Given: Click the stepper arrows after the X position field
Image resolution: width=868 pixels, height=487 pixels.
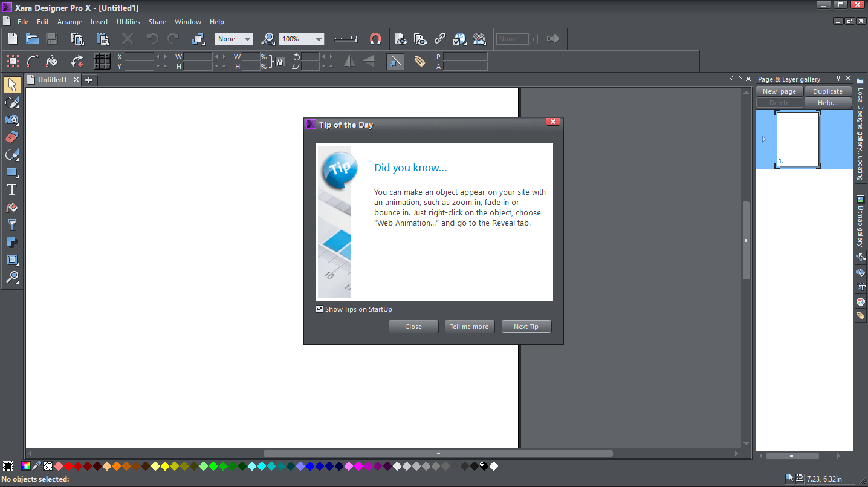Looking at the screenshot, I should [162, 57].
